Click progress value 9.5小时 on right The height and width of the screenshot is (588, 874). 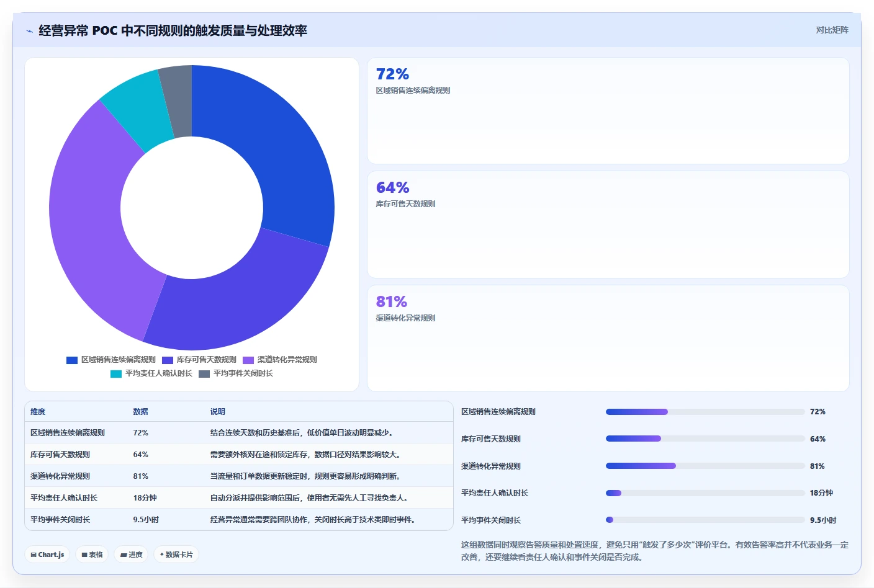click(x=823, y=520)
